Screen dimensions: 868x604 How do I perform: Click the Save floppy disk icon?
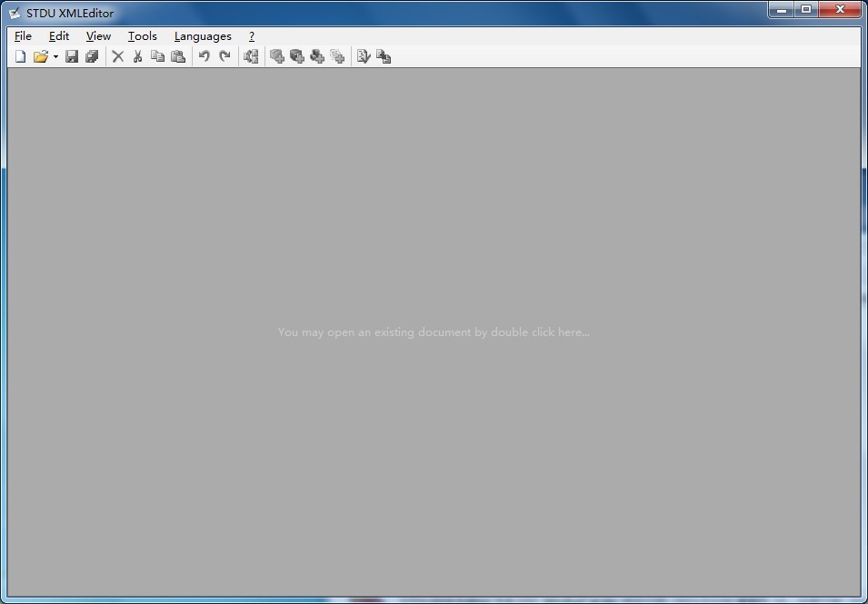point(72,56)
